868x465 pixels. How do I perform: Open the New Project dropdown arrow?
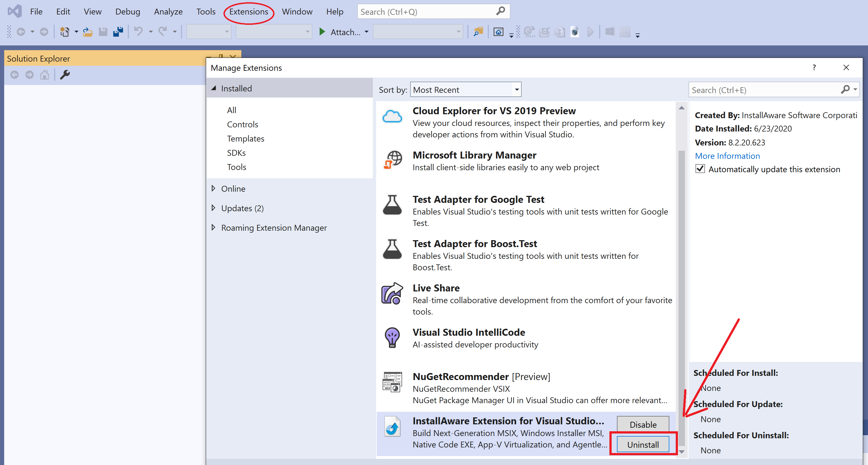point(76,32)
